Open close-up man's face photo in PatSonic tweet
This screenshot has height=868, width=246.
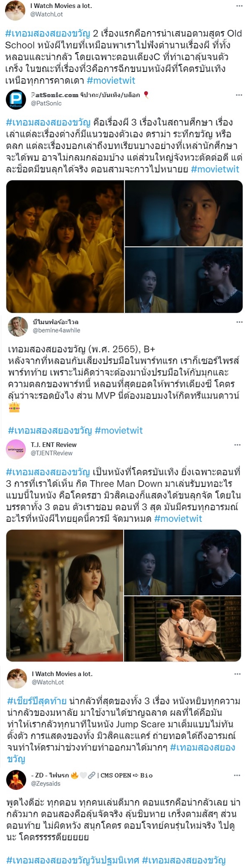click(184, 213)
